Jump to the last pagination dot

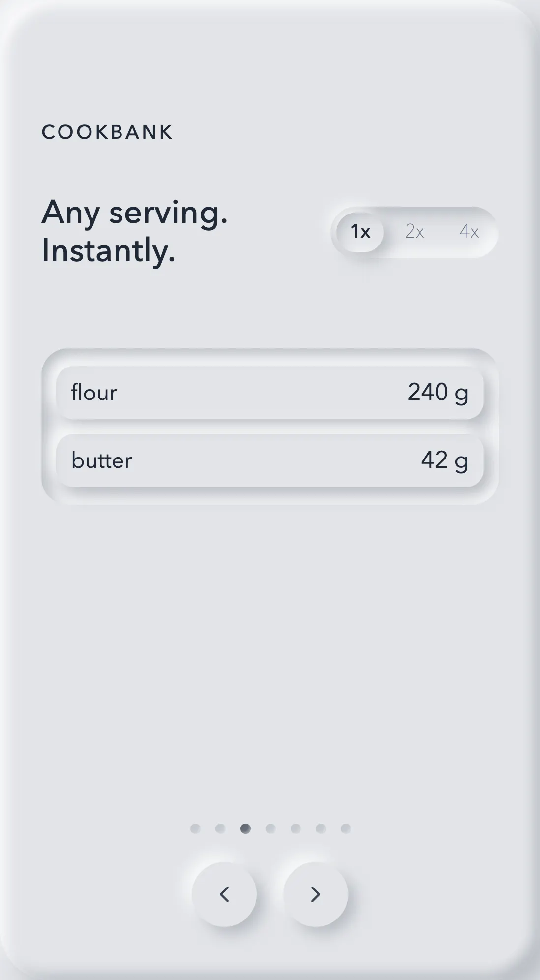[x=346, y=828]
